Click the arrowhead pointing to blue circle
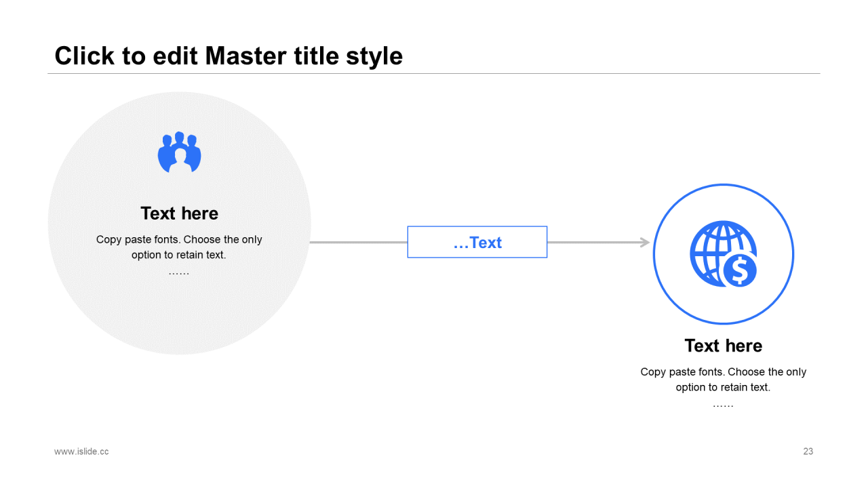Image resolution: width=868 pixels, height=488 pixels. click(645, 242)
